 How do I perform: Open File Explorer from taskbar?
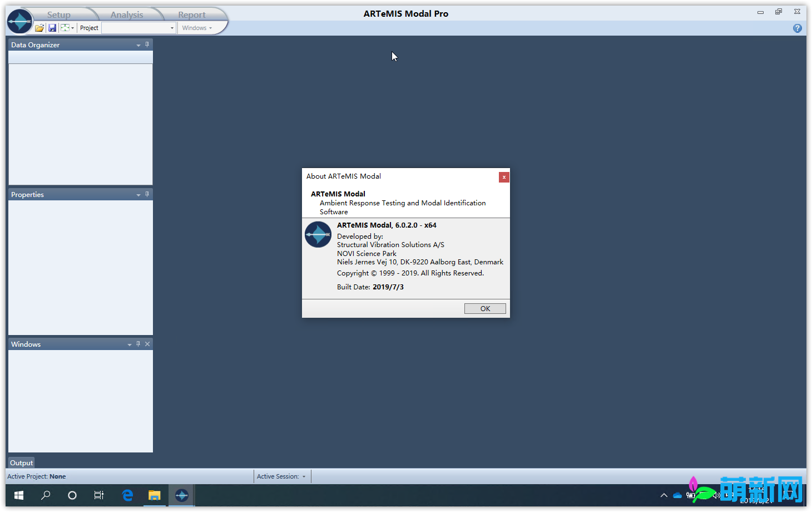(155, 495)
